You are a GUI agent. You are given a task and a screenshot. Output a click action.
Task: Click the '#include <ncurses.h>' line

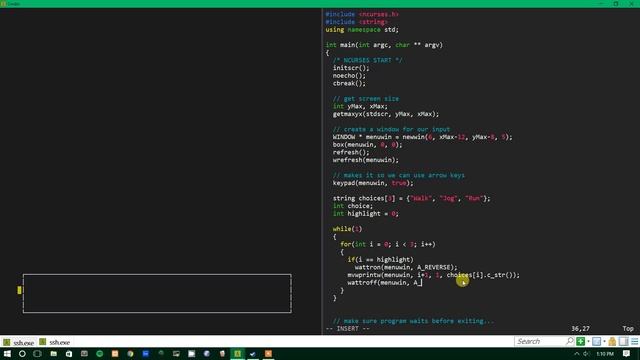click(362, 14)
